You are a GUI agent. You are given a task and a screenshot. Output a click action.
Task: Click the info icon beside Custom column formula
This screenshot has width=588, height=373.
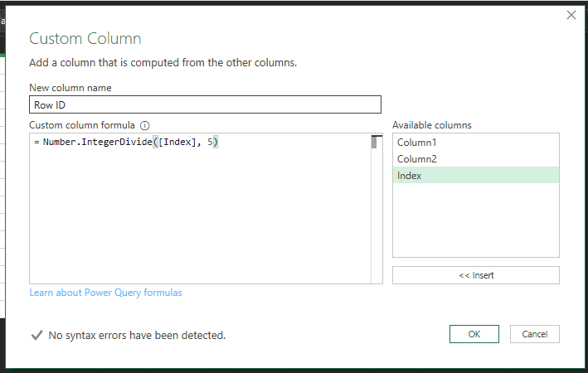pos(145,125)
